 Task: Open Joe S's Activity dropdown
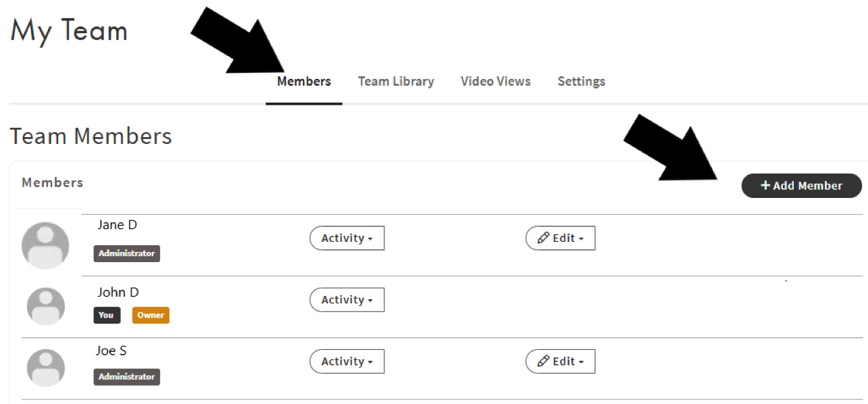(347, 361)
